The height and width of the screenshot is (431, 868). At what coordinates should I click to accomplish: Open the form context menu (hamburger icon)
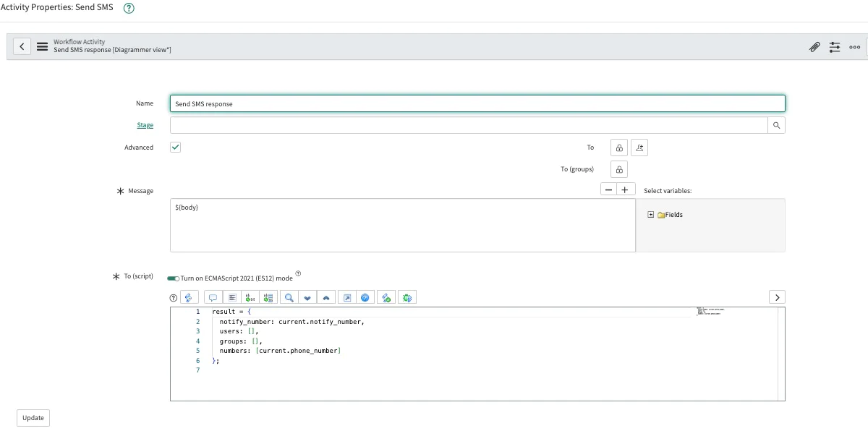[43, 46]
